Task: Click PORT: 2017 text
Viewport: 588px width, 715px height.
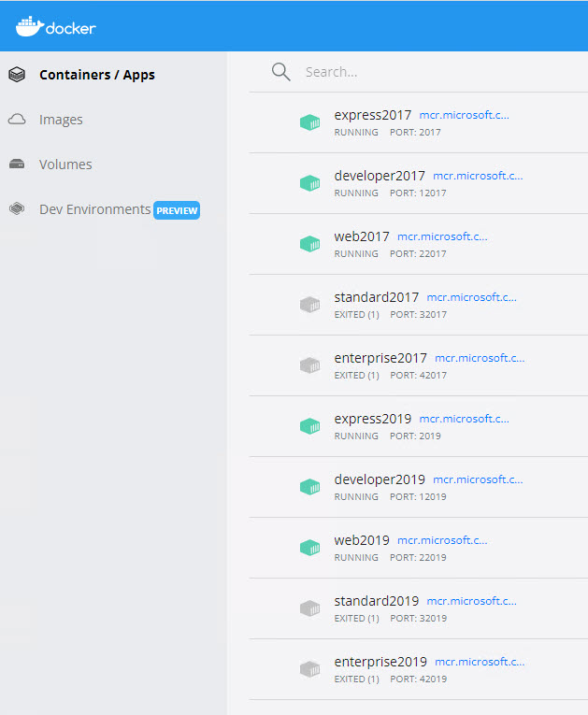Action: click(415, 132)
